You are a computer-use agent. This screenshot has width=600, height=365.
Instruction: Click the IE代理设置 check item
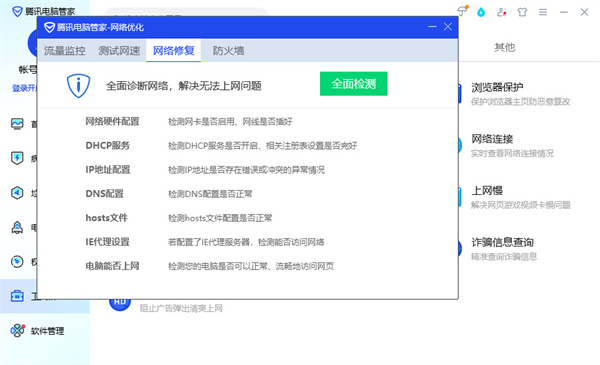[x=108, y=242]
